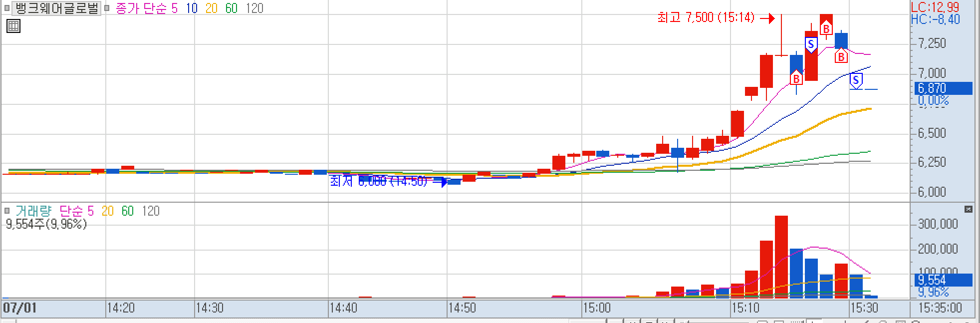Click the 200,000 volume axis label
The width and height of the screenshot is (980, 323).
(x=938, y=249)
